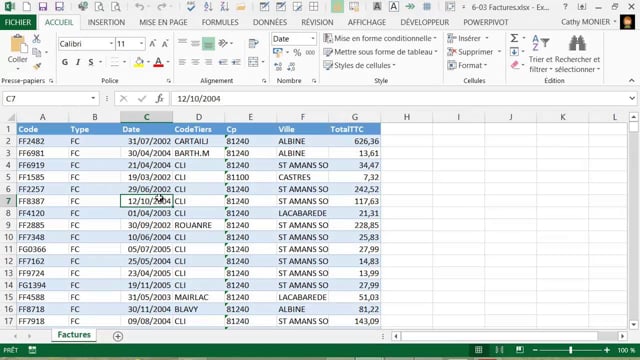Decrease font size with the smaller A
Image resolution: width=640 pixels, height=360 pixels.
pyautogui.click(x=165, y=44)
